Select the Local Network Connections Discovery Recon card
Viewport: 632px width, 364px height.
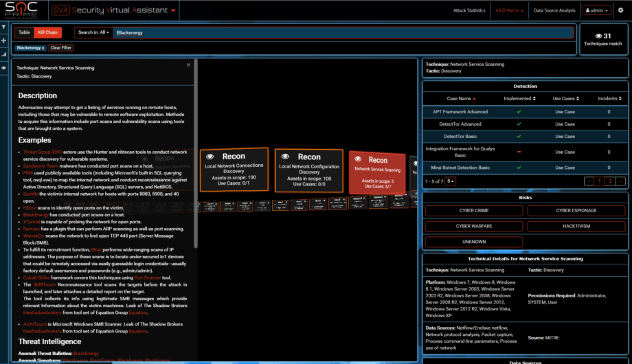pyautogui.click(x=234, y=170)
